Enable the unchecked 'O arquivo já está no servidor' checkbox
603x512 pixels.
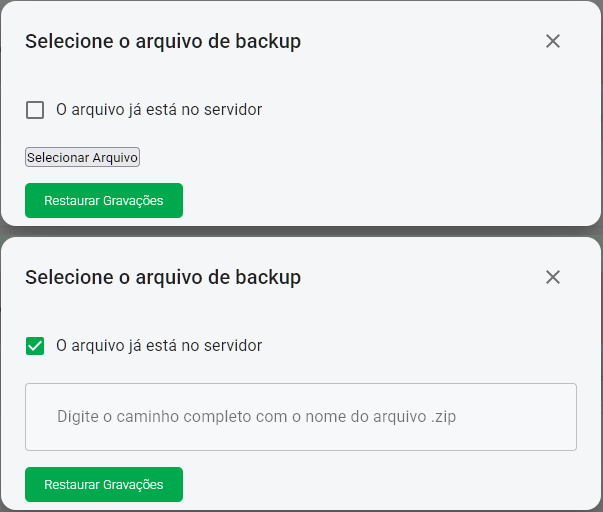pyautogui.click(x=35, y=110)
